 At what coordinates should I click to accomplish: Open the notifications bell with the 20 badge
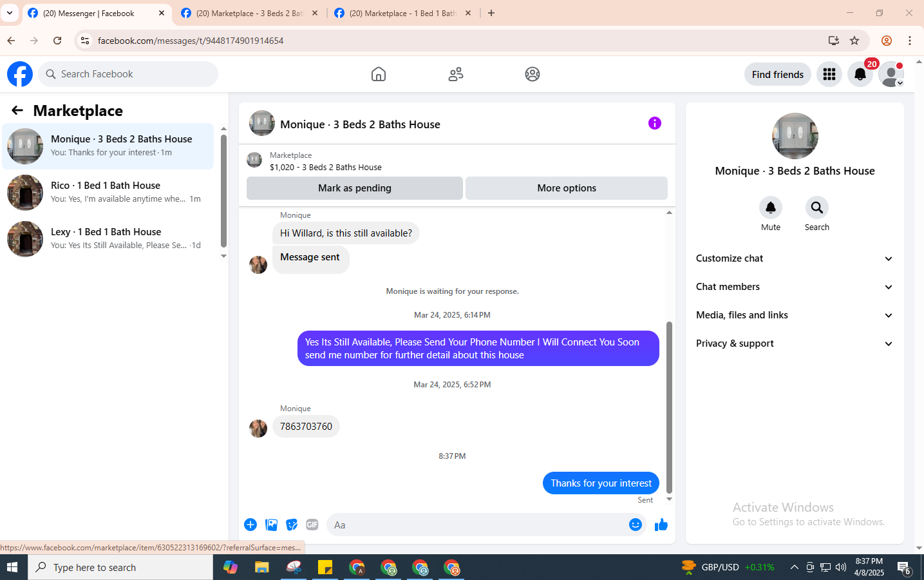pos(860,74)
